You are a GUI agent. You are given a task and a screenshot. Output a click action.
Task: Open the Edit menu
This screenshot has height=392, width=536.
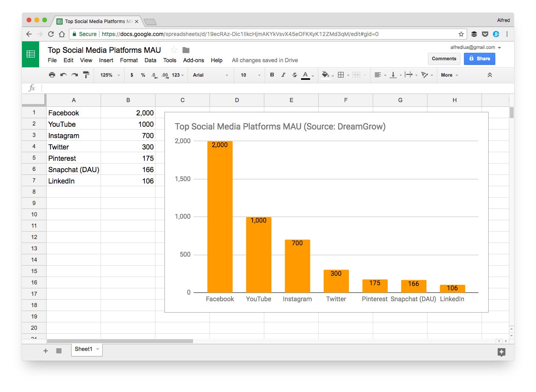click(69, 60)
